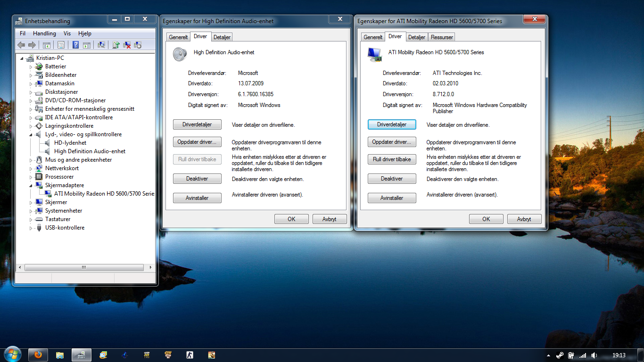Open the Civilization V icon on the taskbar
644x362 pixels.
(x=168, y=355)
